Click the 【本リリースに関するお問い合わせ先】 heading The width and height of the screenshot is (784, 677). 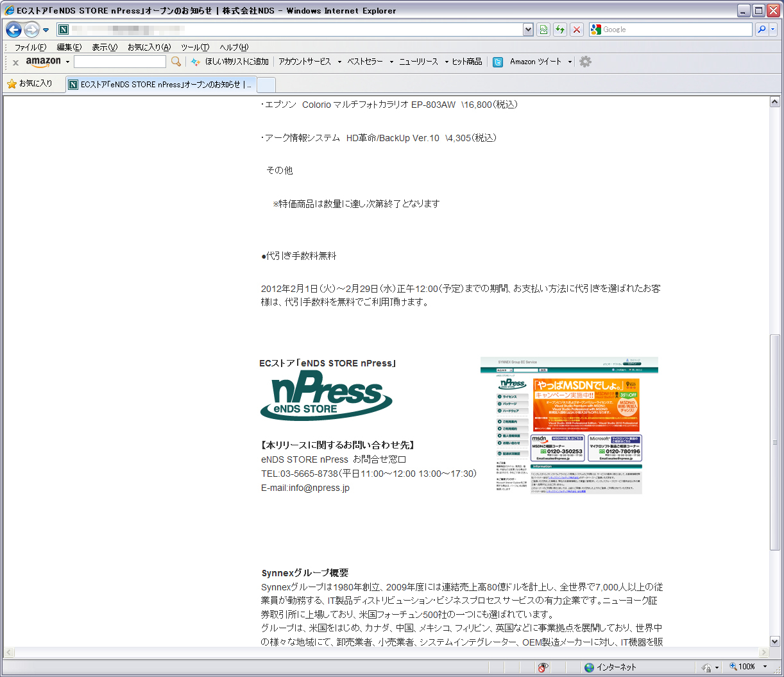click(337, 445)
